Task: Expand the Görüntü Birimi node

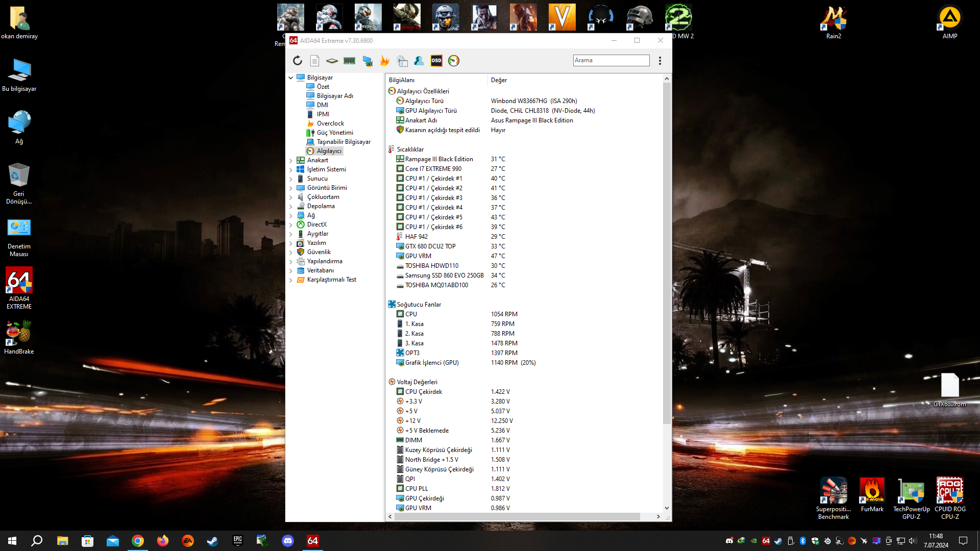Action: [x=291, y=188]
